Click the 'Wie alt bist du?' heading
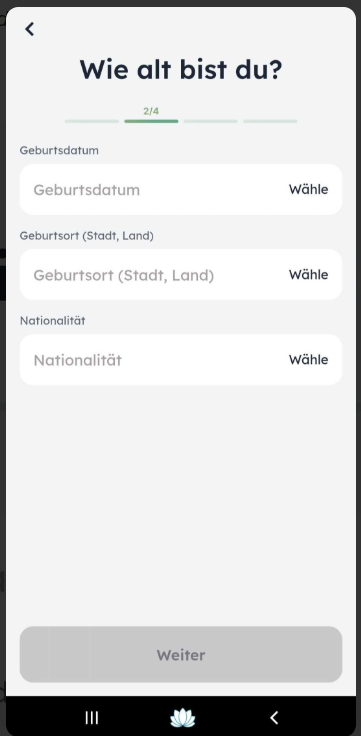Image resolution: width=361 pixels, height=736 pixels. 181,69
